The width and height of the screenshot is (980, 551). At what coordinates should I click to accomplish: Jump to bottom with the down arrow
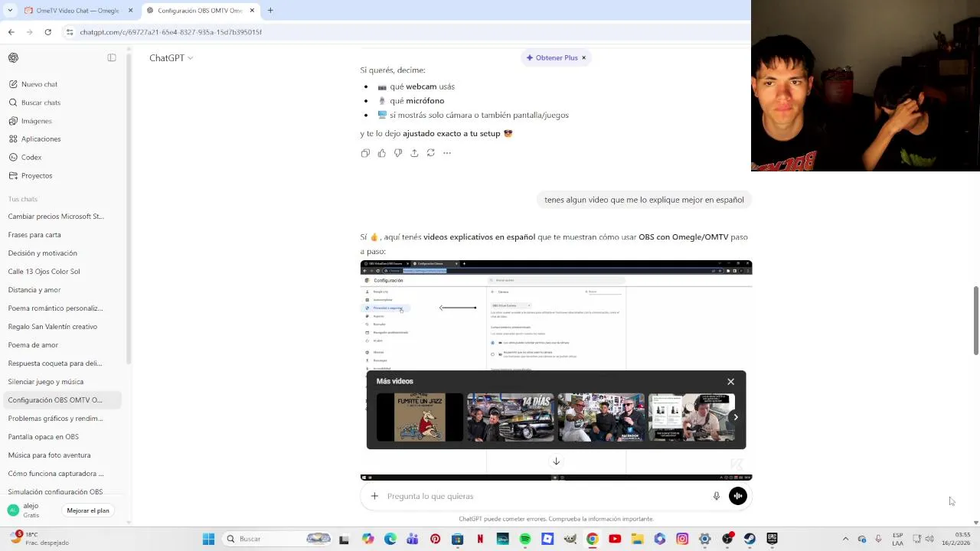[557, 461]
